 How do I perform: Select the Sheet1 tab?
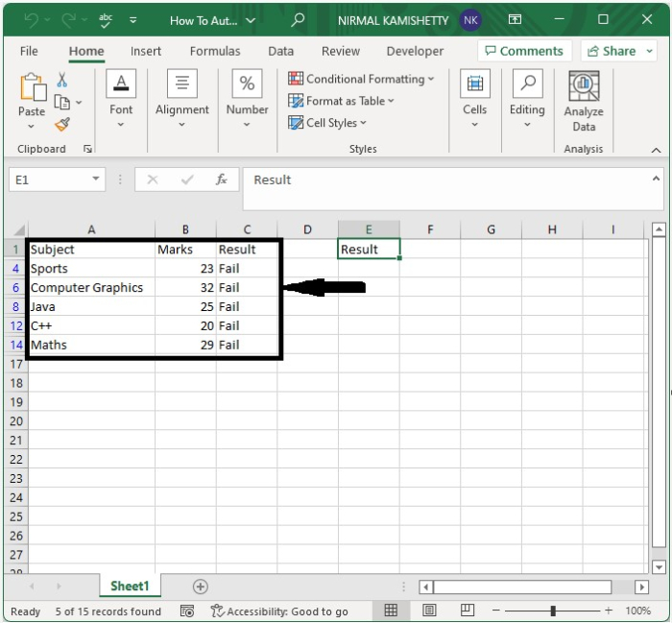pos(130,587)
